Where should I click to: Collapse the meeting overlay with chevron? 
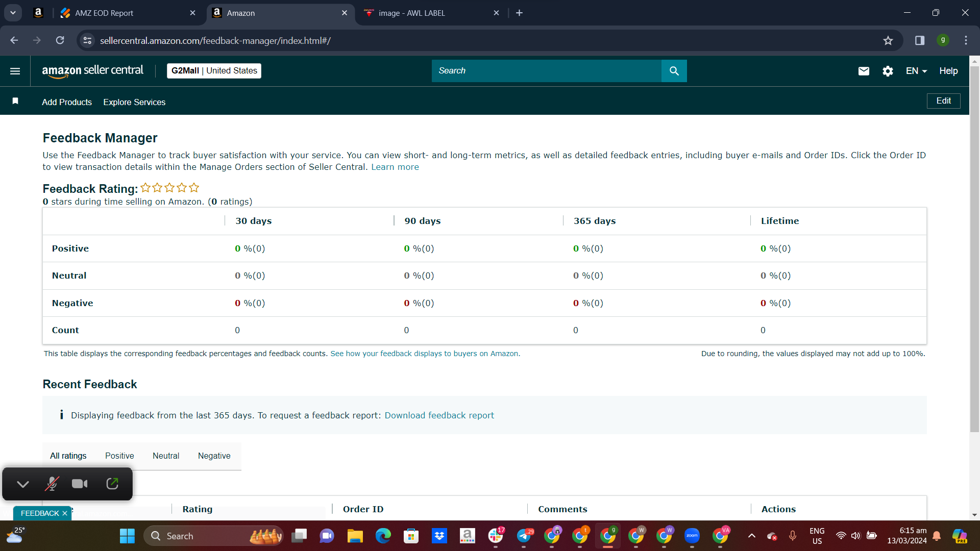23,484
